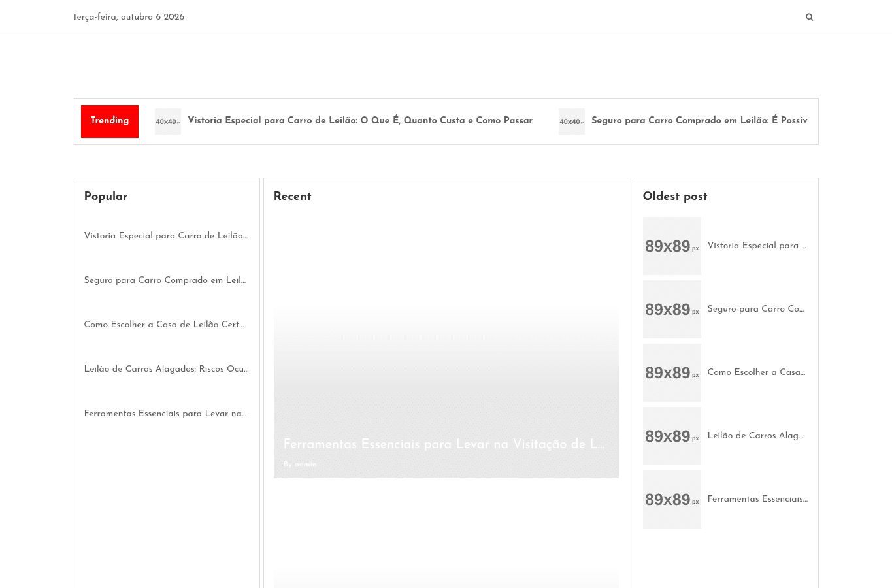Open Oldest post 'Como Escolher a Casa...' title
Viewport: 892px width, 588px height.
[757, 372]
